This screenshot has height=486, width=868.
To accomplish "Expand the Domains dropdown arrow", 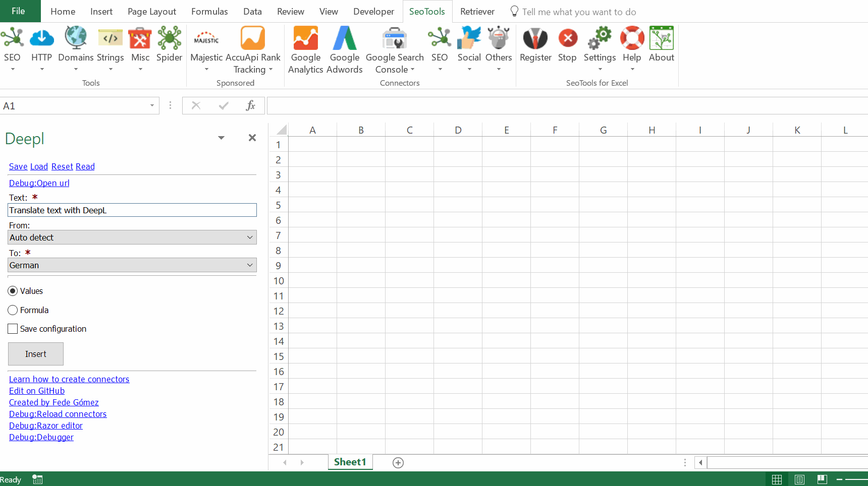I will pos(76,69).
